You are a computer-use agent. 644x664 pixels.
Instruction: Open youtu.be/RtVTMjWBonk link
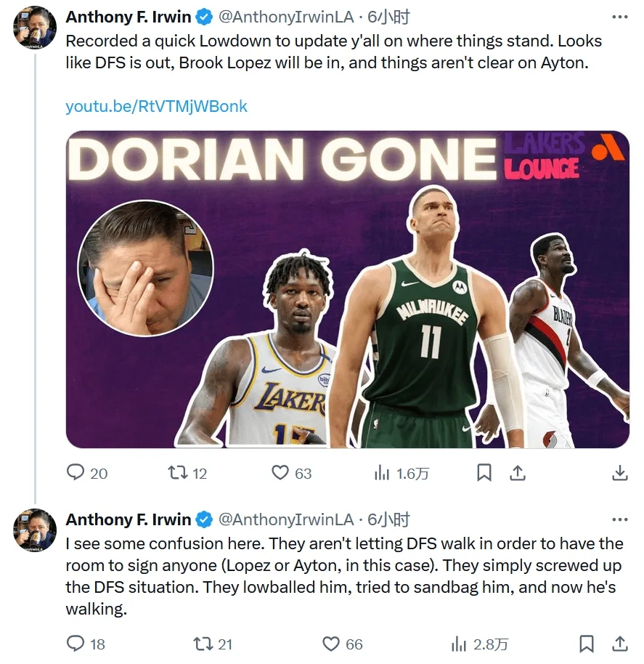[x=156, y=106]
